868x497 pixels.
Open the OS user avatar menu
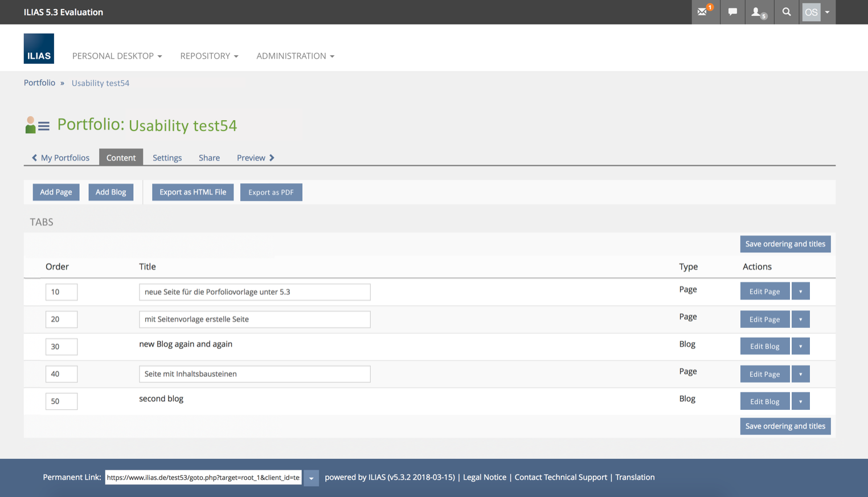[x=817, y=12]
